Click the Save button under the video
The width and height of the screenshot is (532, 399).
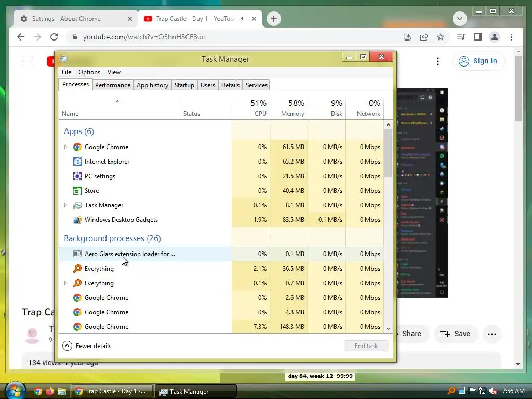pos(456,334)
